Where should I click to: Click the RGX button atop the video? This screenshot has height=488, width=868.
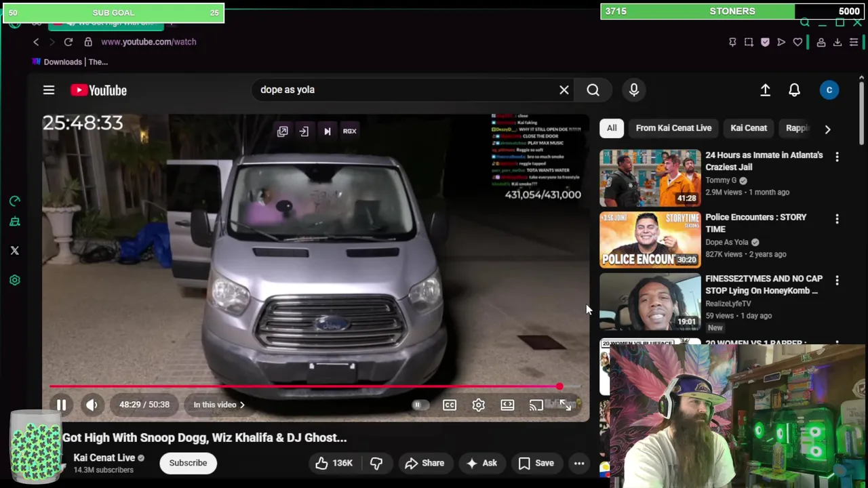(x=350, y=131)
